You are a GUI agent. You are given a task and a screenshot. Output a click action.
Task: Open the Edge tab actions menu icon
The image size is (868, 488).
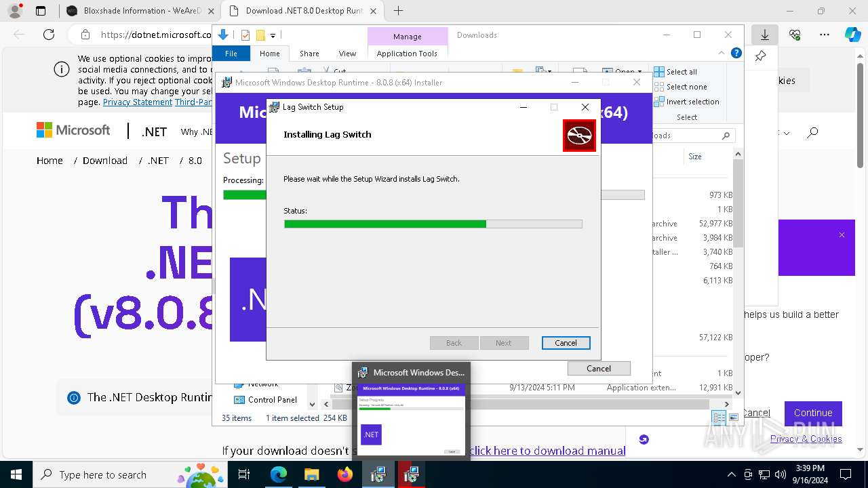(x=41, y=11)
